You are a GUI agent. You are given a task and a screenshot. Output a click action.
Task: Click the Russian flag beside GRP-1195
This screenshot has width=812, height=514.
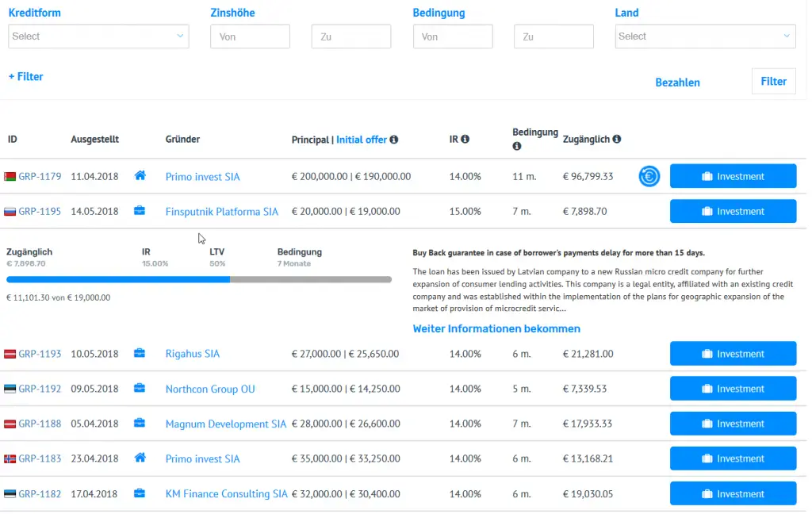(x=10, y=212)
